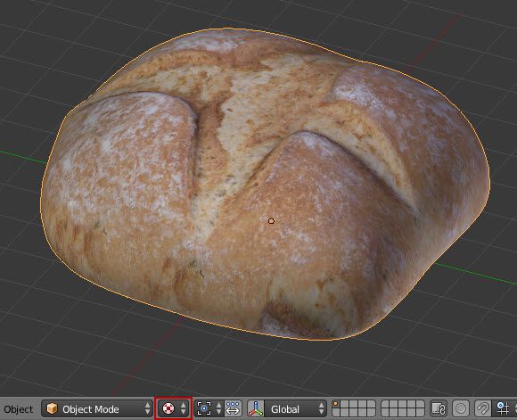517x420 pixels.
Task: Select last layer of second layer block
Action: tap(421, 413)
